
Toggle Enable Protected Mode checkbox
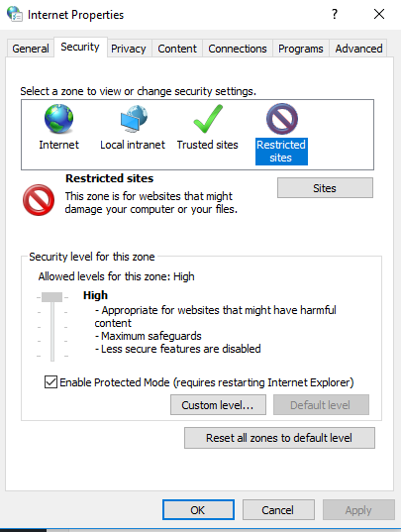coord(50,381)
